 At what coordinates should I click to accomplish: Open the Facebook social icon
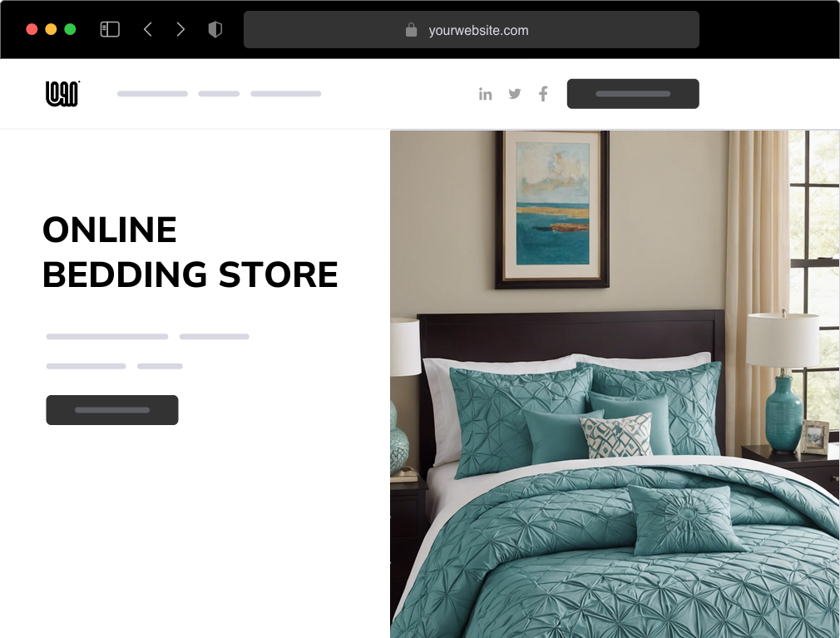543,94
